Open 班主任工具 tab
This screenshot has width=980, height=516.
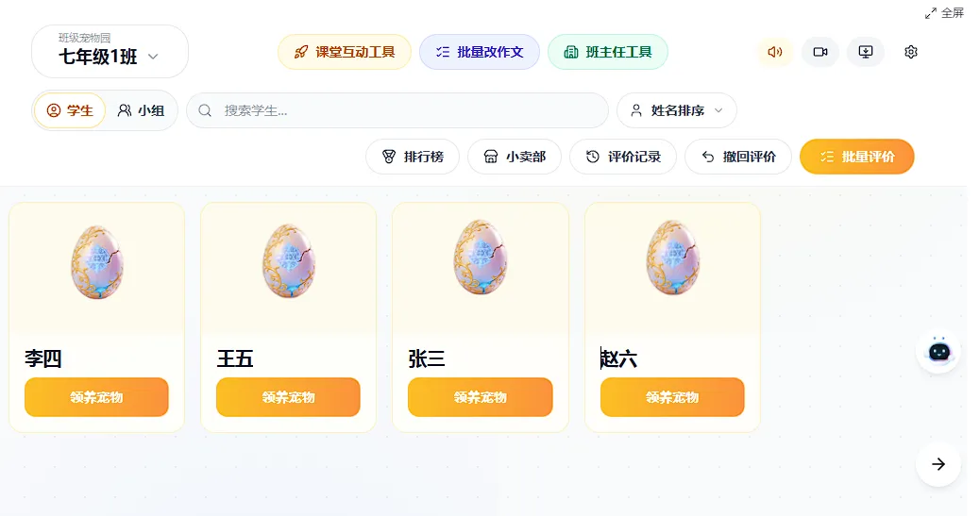click(x=607, y=52)
